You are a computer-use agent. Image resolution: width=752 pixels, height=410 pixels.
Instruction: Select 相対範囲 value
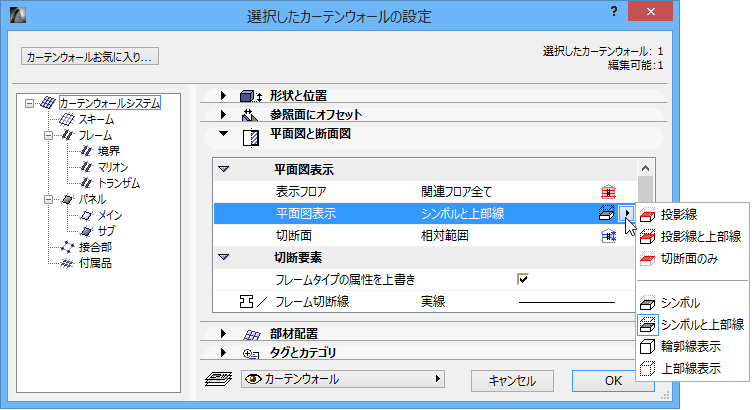point(445,235)
